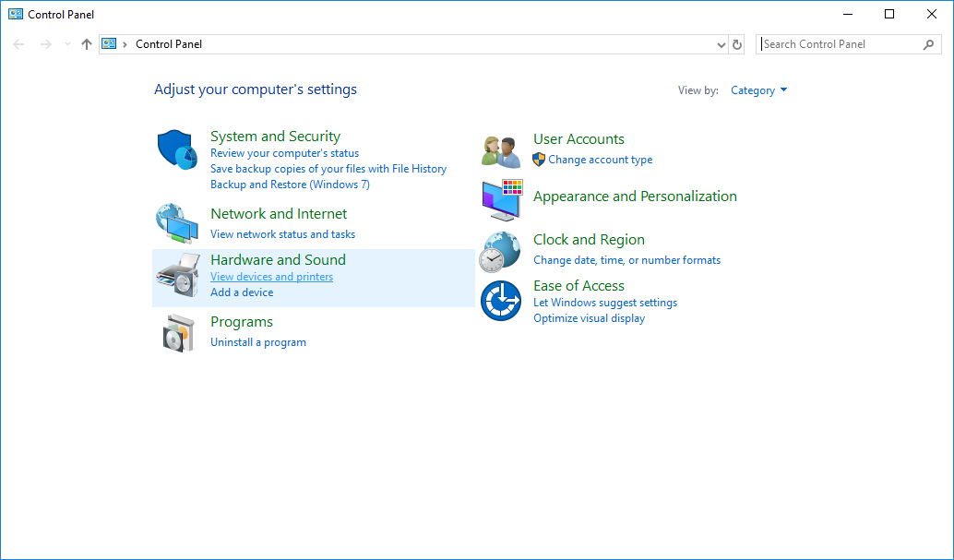Click the User Accounts people icon
The image size is (954, 560).
501,151
